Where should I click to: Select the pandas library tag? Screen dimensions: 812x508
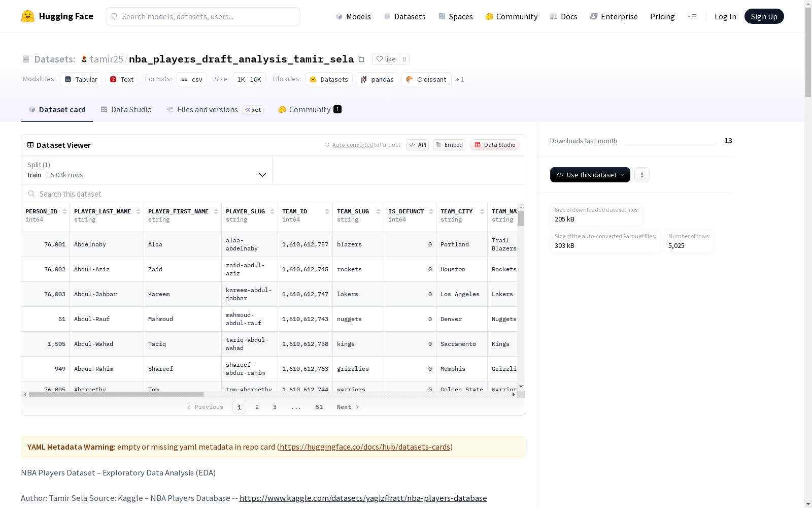pyautogui.click(x=377, y=79)
